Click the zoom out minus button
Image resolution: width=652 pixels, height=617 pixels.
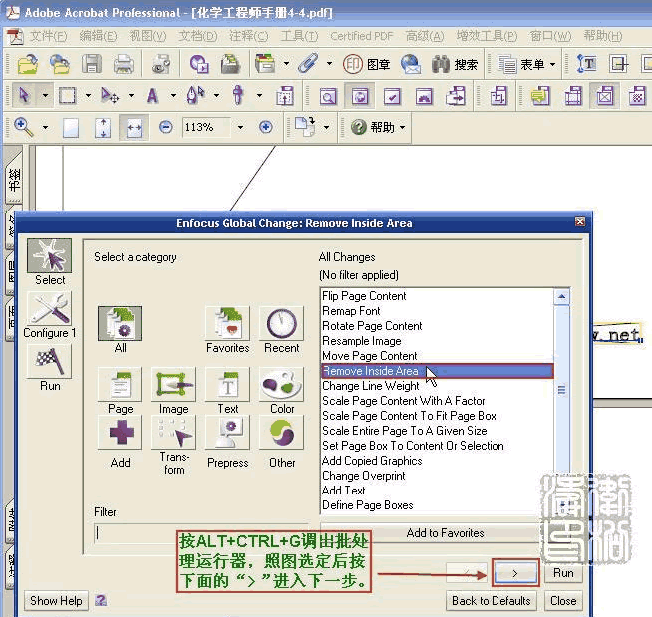pyautogui.click(x=165, y=126)
